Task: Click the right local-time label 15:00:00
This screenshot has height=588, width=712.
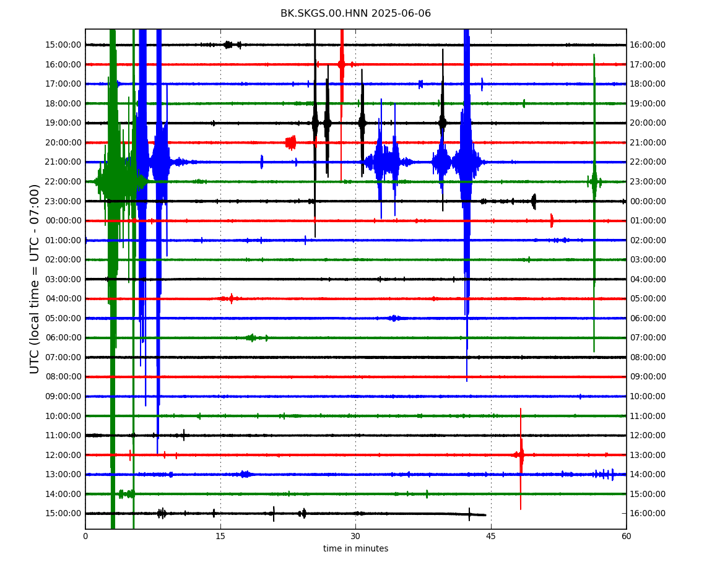Action: pyautogui.click(x=648, y=494)
